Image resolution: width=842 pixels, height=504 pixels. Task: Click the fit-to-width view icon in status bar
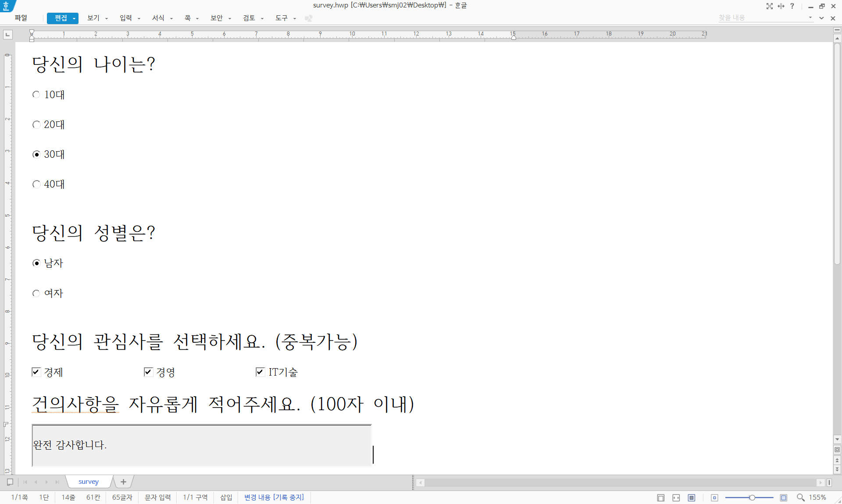pyautogui.click(x=676, y=497)
